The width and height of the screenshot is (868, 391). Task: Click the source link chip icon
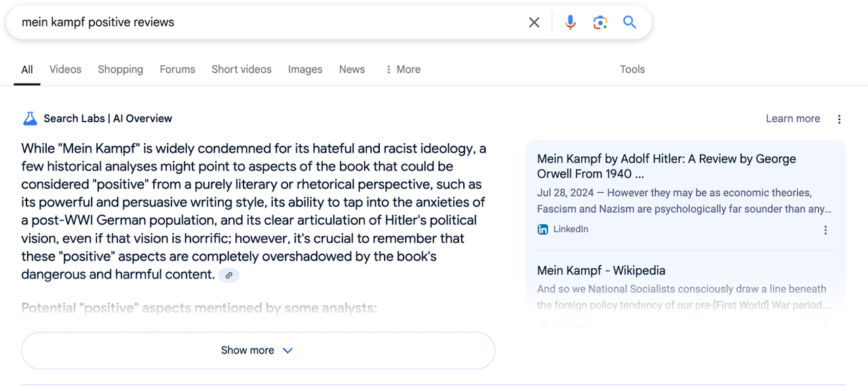pyautogui.click(x=229, y=276)
